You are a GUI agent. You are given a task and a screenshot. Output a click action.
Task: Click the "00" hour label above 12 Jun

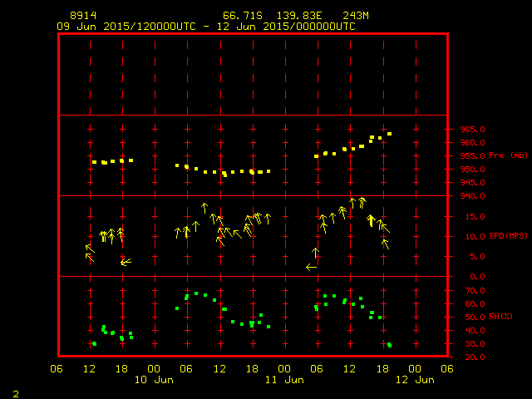[x=415, y=368]
